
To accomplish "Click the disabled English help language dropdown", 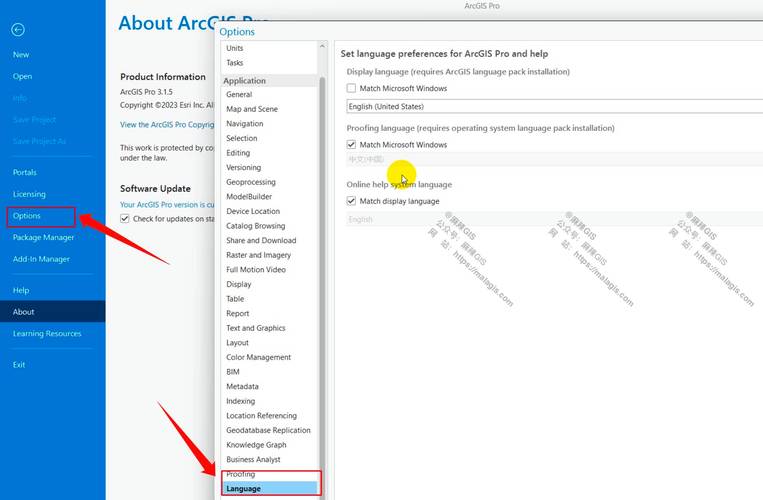I will [x=554, y=219].
